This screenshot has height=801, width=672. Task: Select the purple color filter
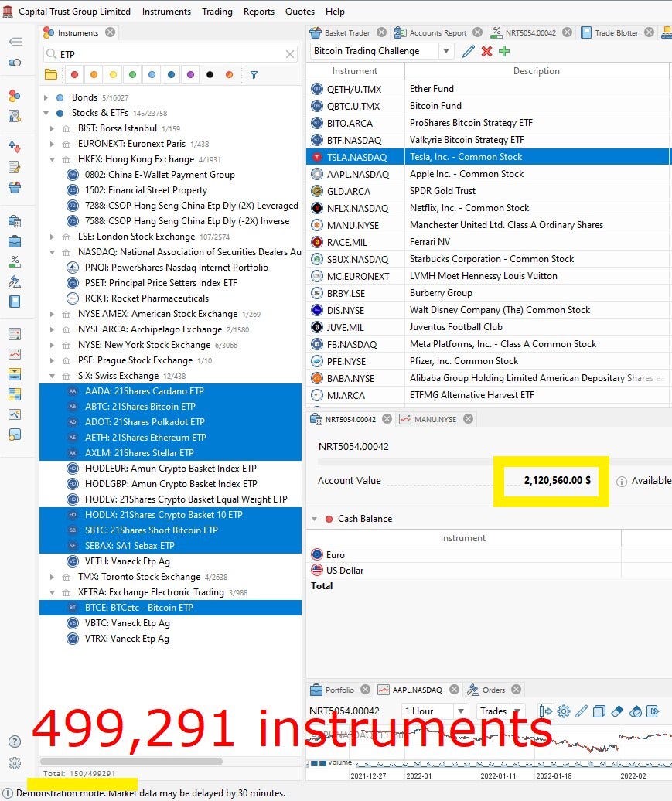point(190,74)
